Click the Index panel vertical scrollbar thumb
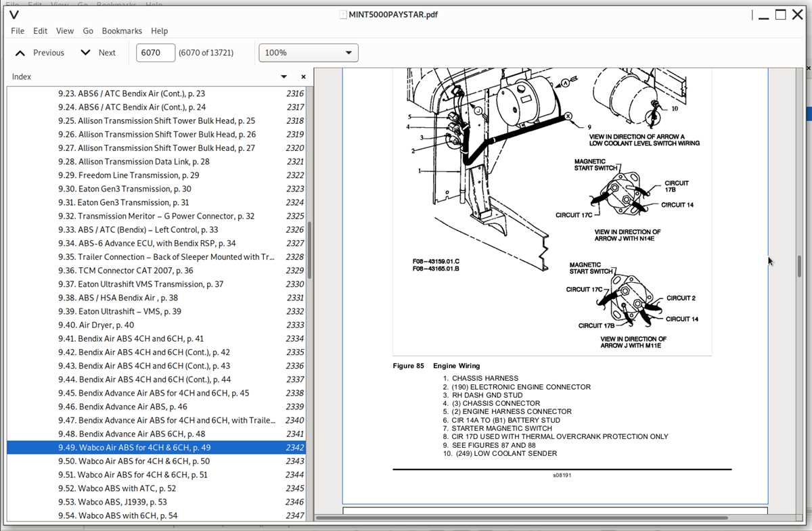The width and height of the screenshot is (812, 531). (310, 249)
